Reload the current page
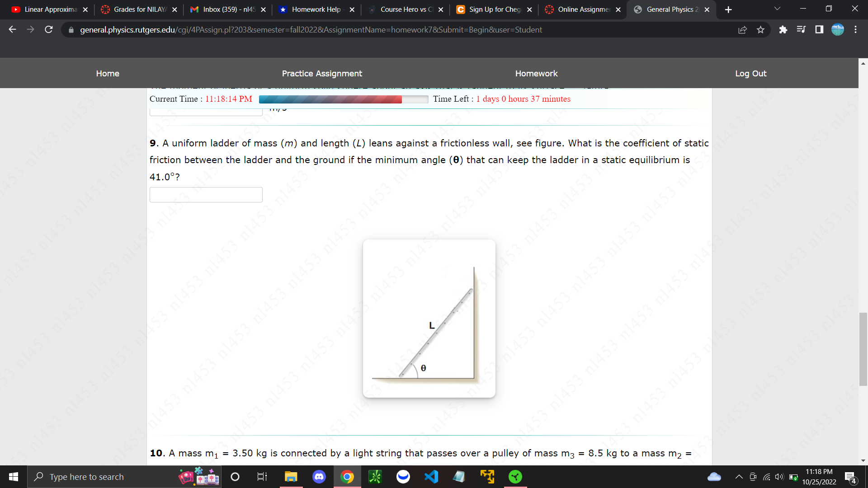The image size is (868, 488). coord(48,29)
